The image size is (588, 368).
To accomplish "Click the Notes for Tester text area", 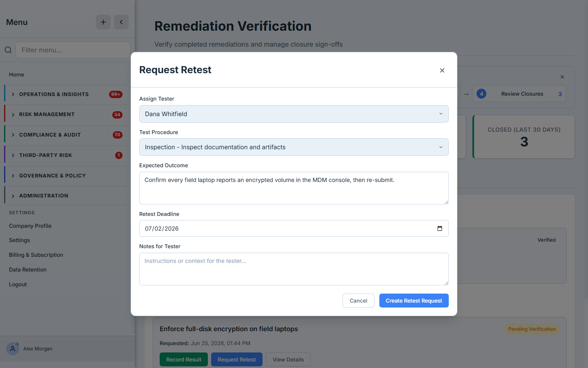I will [294, 269].
